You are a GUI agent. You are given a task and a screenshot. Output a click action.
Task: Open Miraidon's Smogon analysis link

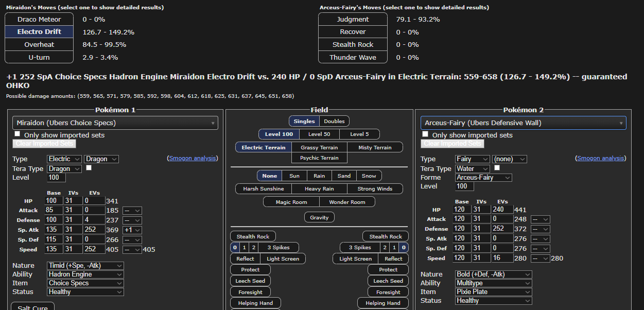click(x=193, y=158)
